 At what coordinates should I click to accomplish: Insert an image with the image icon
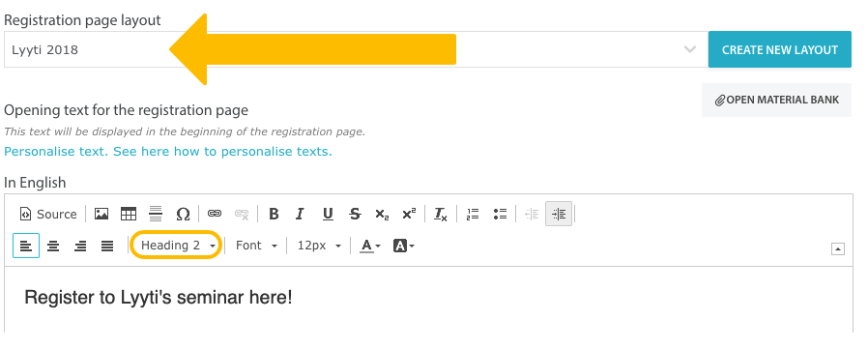click(x=101, y=214)
